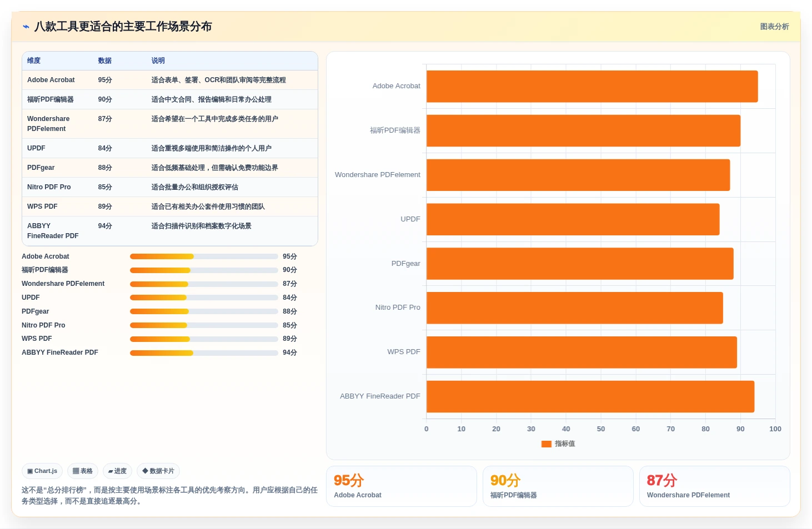Click the lightning icon beside the title
The height and width of the screenshot is (529, 812).
[x=26, y=27]
